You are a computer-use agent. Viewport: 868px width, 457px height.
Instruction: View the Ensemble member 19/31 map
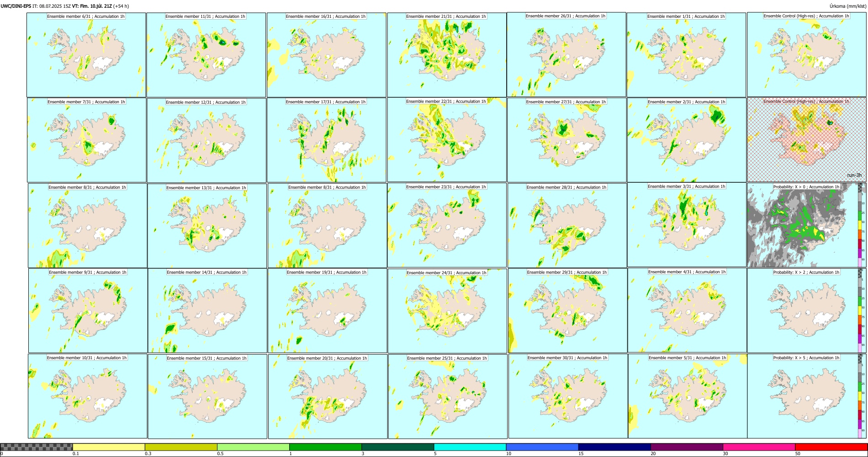(328, 310)
